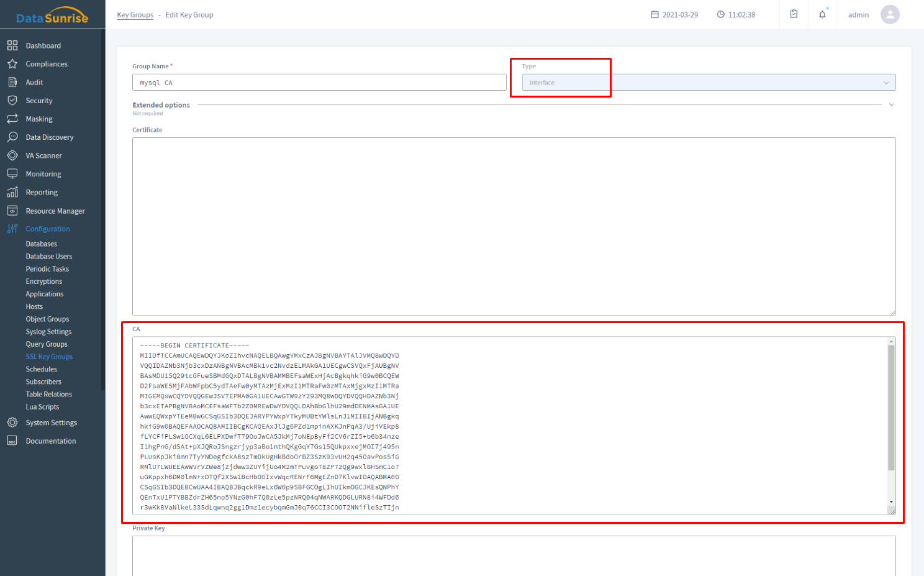Click inside the empty Certificate textarea
Viewport: 924px width, 576px height.
(513, 226)
